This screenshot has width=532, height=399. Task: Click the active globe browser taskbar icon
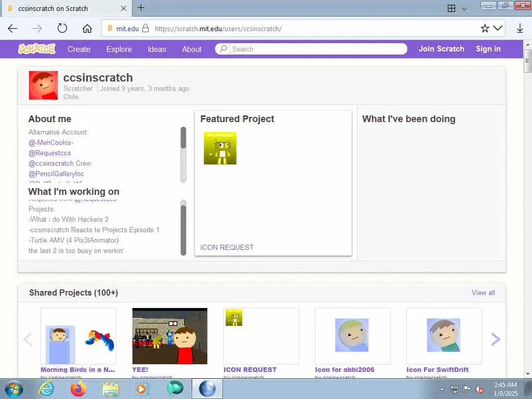tap(207, 389)
